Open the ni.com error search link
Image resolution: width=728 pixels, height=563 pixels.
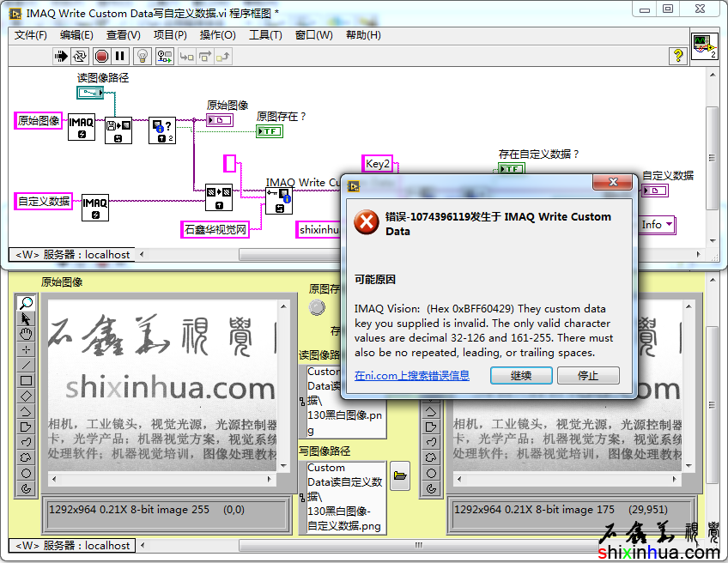coord(412,376)
